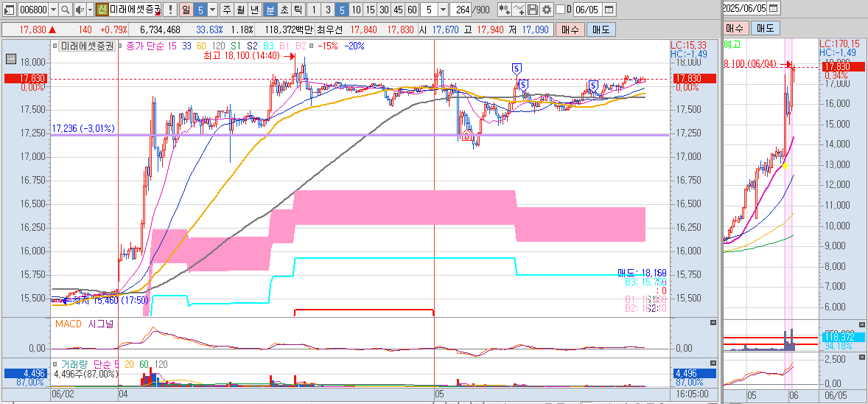868x404 pixels.
Task: Select the 60 minute interval button
Action: (411, 10)
